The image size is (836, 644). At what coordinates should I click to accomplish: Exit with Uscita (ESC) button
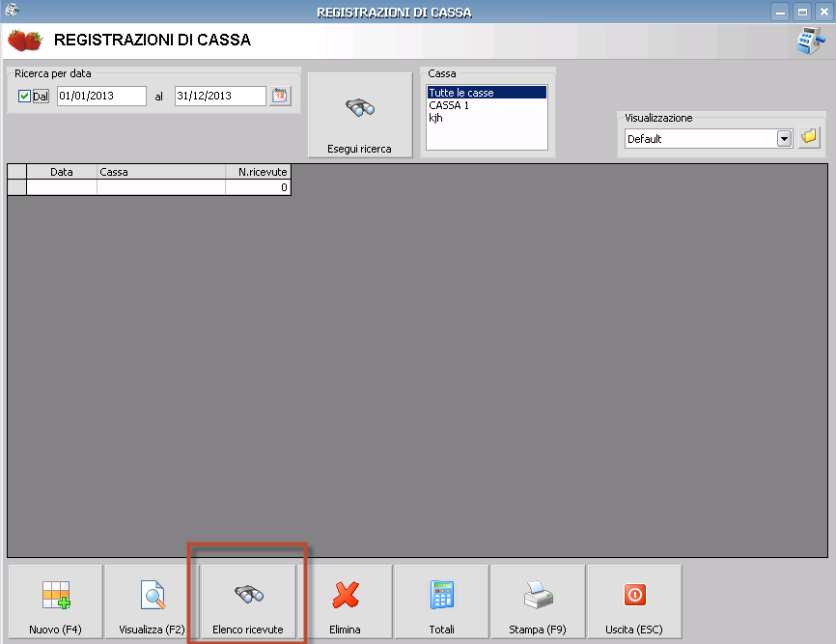point(634,602)
